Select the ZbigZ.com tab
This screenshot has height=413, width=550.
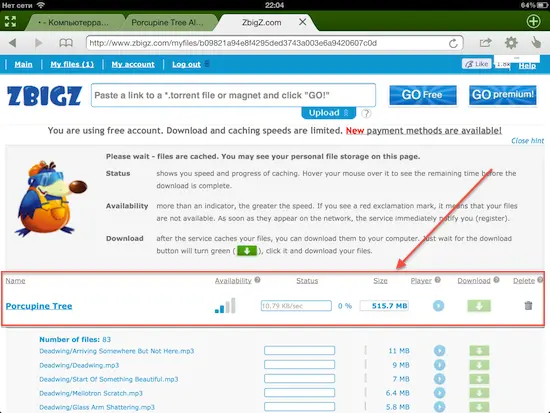(x=261, y=22)
